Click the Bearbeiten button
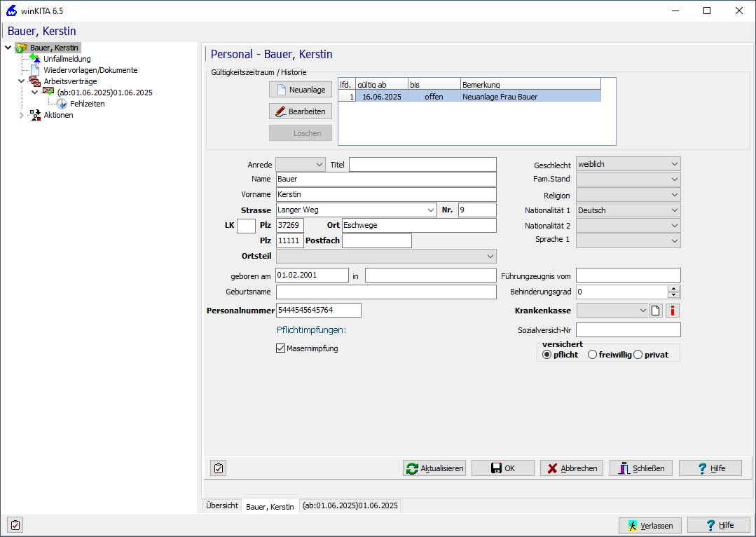 click(300, 111)
